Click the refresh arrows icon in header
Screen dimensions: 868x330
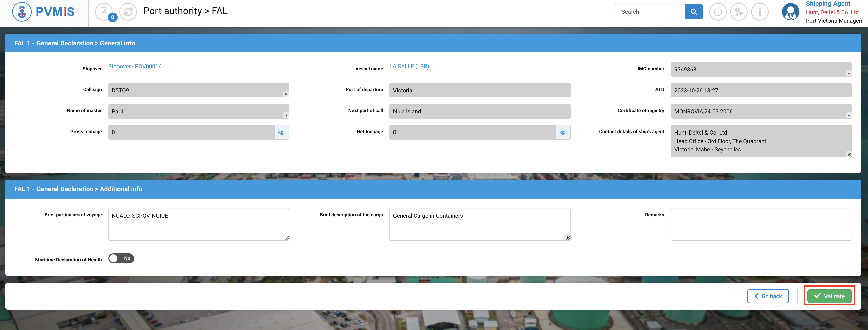[128, 12]
